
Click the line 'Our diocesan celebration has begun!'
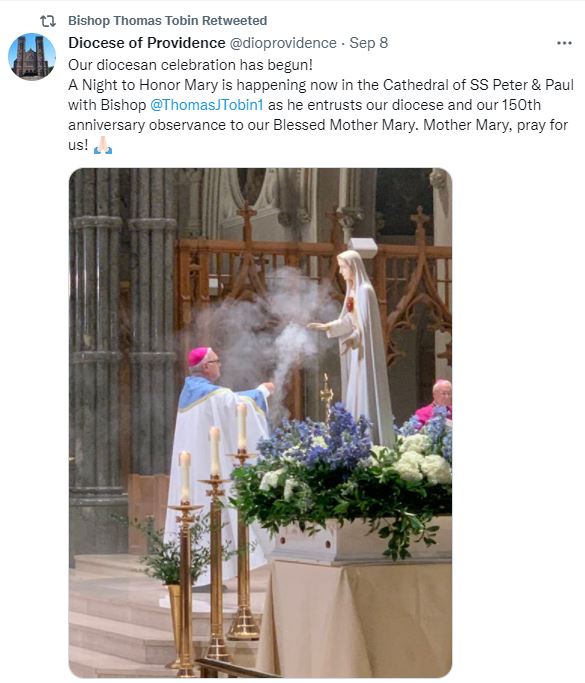point(190,65)
